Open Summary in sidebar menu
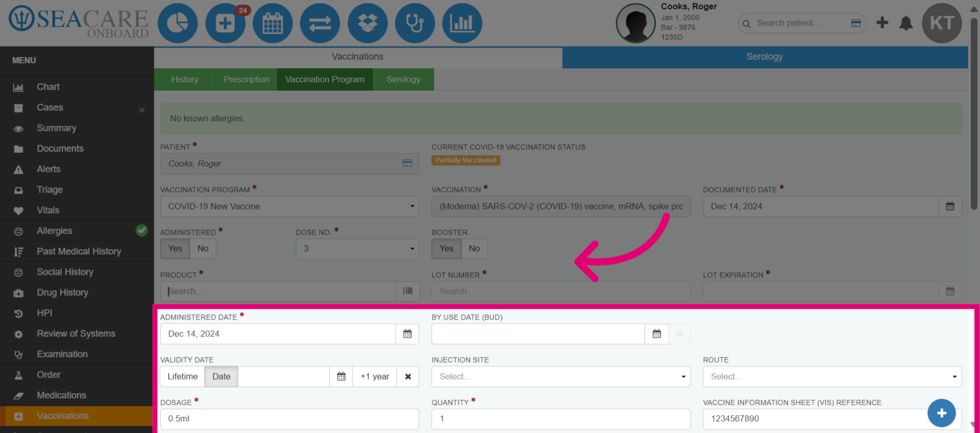 [x=77, y=128]
